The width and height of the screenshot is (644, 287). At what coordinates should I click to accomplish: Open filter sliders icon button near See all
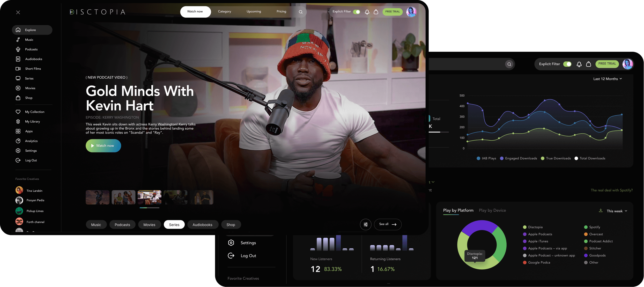(x=366, y=224)
